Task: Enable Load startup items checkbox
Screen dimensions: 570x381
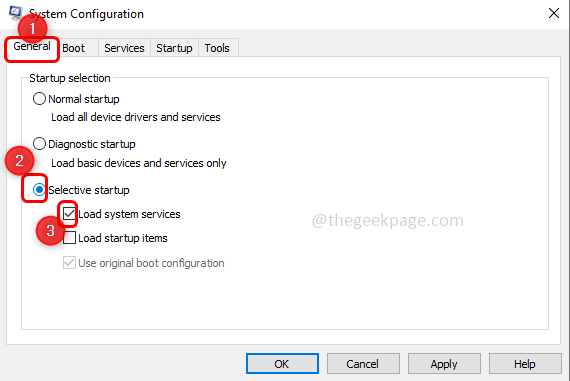Action: pyautogui.click(x=69, y=238)
